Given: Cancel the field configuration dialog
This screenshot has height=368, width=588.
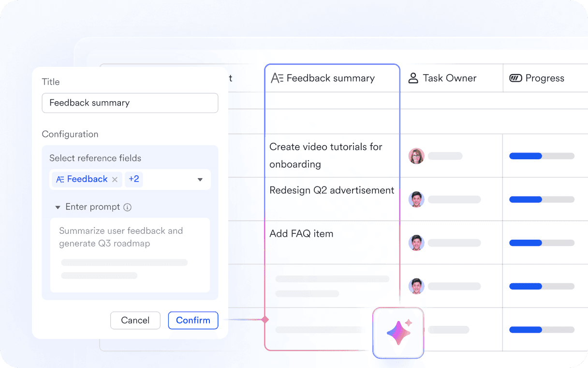Looking at the screenshot, I should (135, 320).
